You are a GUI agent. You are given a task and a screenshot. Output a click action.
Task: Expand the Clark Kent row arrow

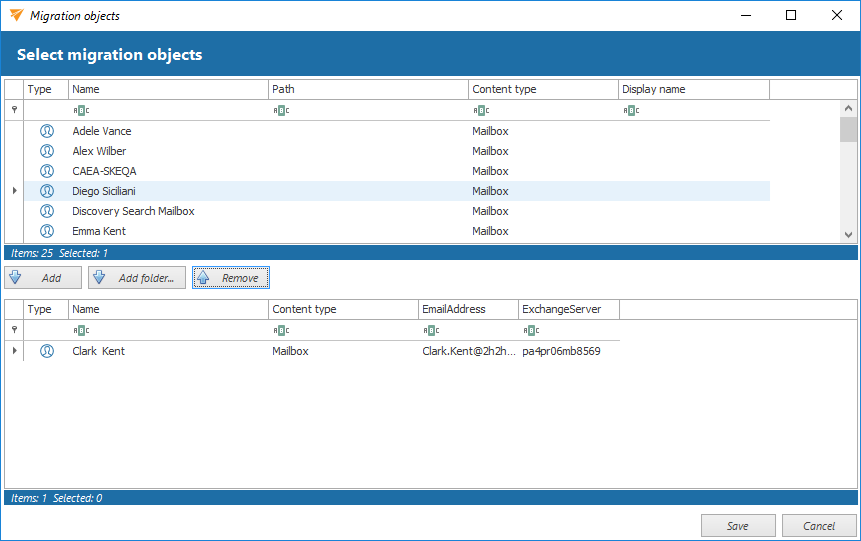tap(14, 351)
